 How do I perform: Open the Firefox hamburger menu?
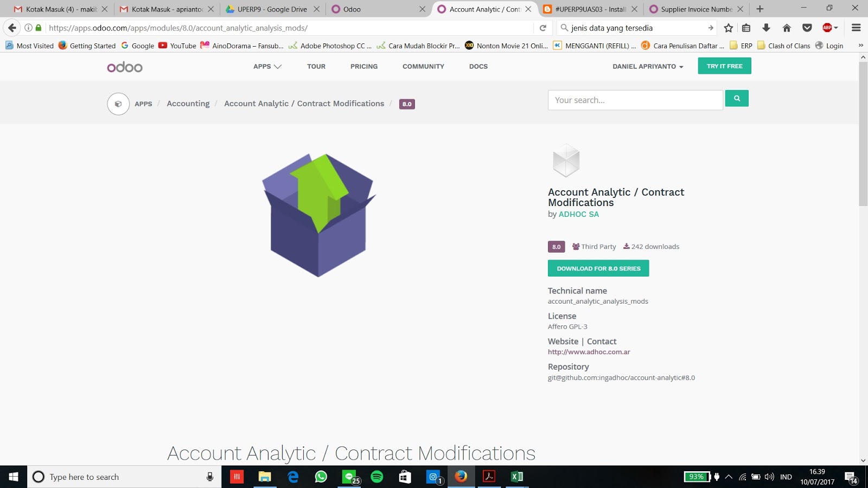pyautogui.click(x=857, y=28)
